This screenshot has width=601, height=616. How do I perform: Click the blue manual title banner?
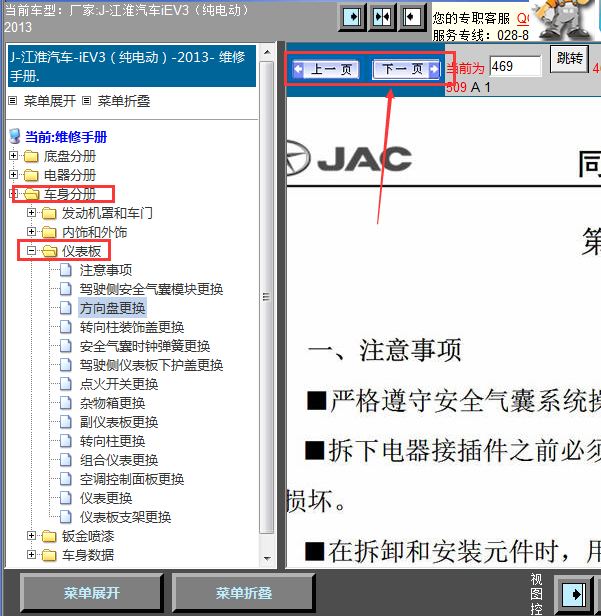tap(132, 66)
